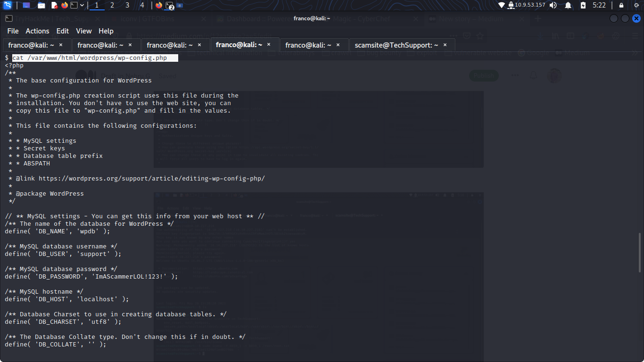644x362 pixels.
Task: Click the 5:22 panel clock
Action: click(599, 5)
